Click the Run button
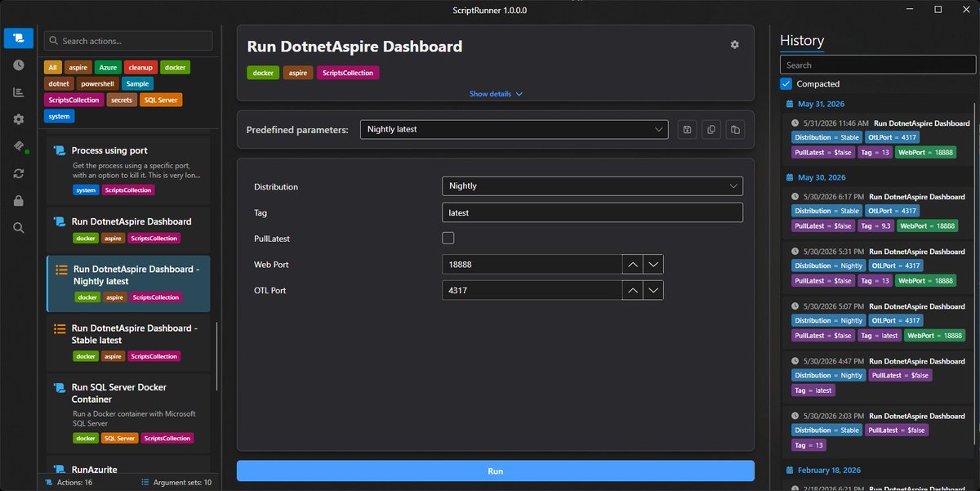This screenshot has height=491, width=980. (x=495, y=471)
